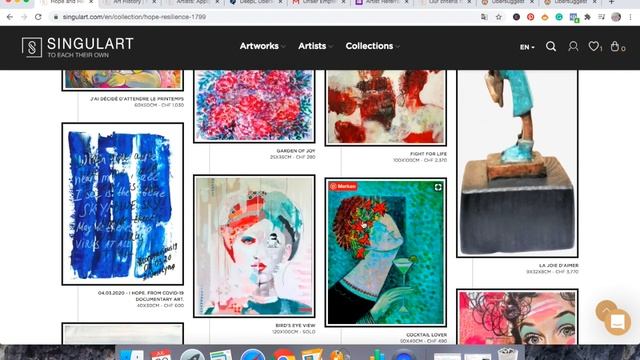Image resolution: width=640 pixels, height=360 pixels.
Task: Open the translate page icon
Action: [x=484, y=17]
